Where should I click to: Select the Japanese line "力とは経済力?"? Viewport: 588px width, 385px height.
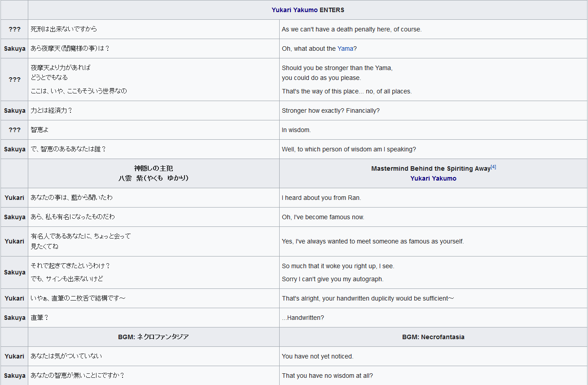click(x=51, y=111)
